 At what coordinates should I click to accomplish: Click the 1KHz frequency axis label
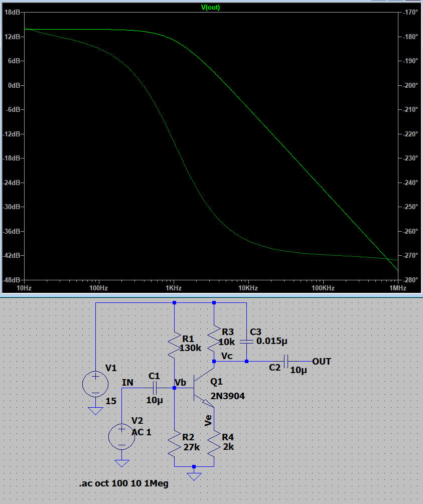[x=173, y=288]
